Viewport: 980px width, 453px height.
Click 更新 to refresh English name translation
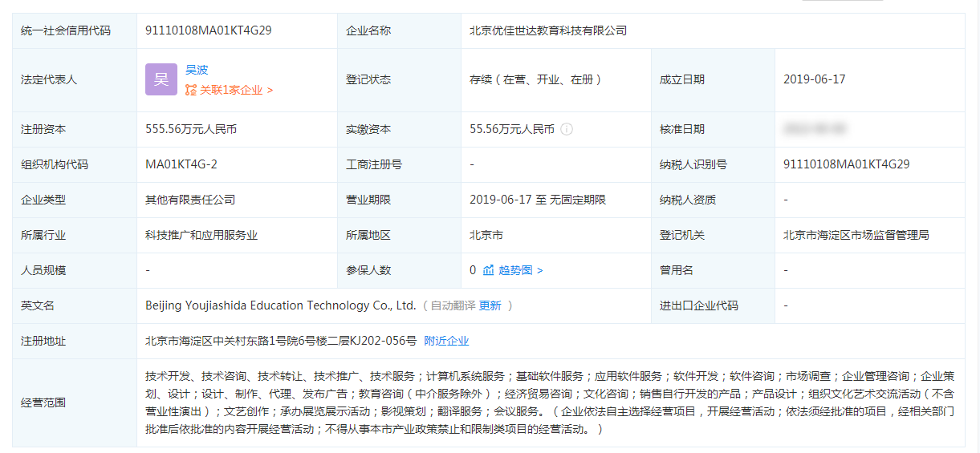[490, 305]
